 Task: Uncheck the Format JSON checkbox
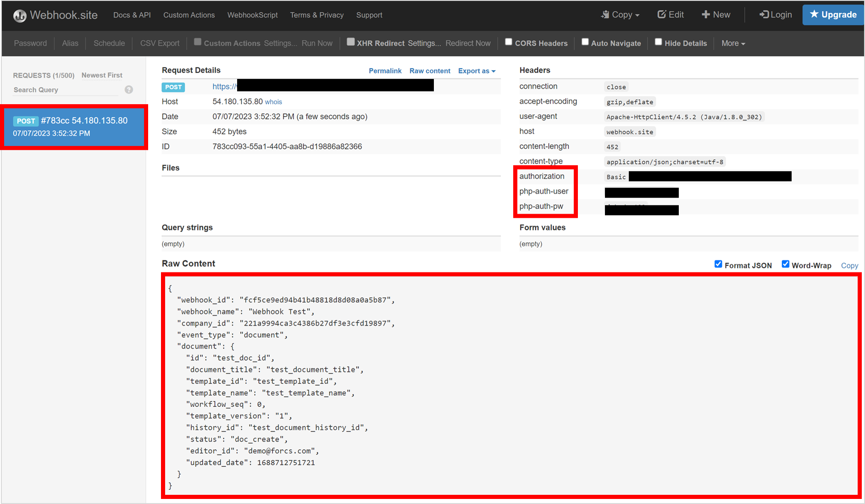coord(718,264)
